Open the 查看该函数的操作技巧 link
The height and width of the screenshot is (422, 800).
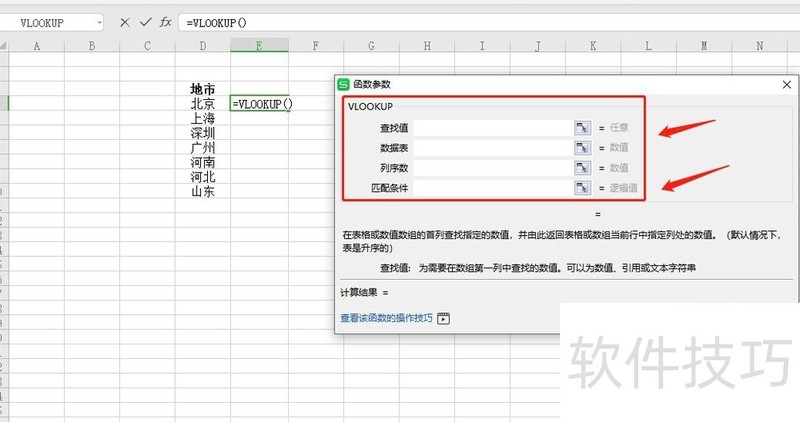pos(386,318)
